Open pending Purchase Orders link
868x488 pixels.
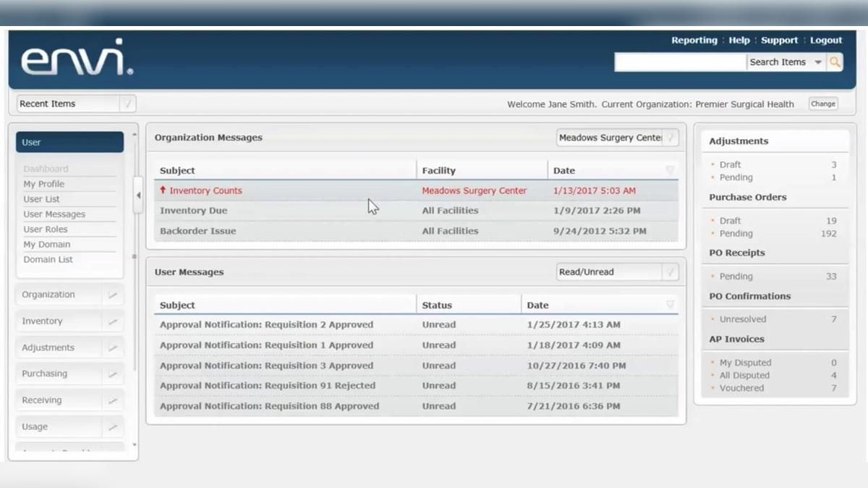point(736,234)
